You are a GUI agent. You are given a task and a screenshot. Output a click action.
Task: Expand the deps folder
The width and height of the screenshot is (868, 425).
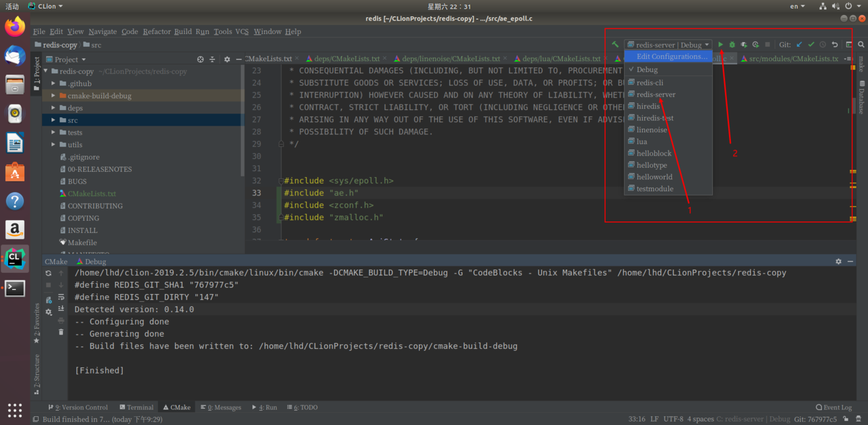point(54,108)
